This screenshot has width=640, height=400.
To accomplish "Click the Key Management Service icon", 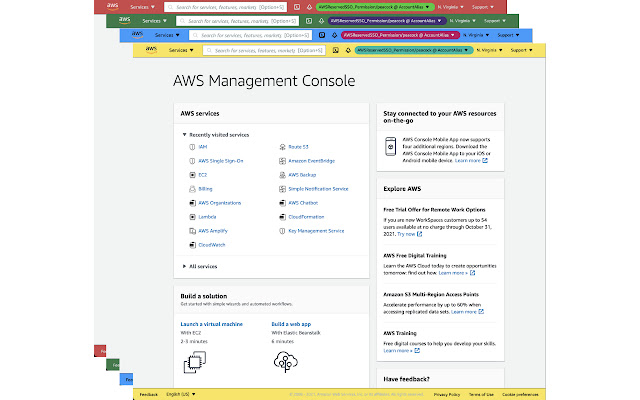I will point(282,231).
